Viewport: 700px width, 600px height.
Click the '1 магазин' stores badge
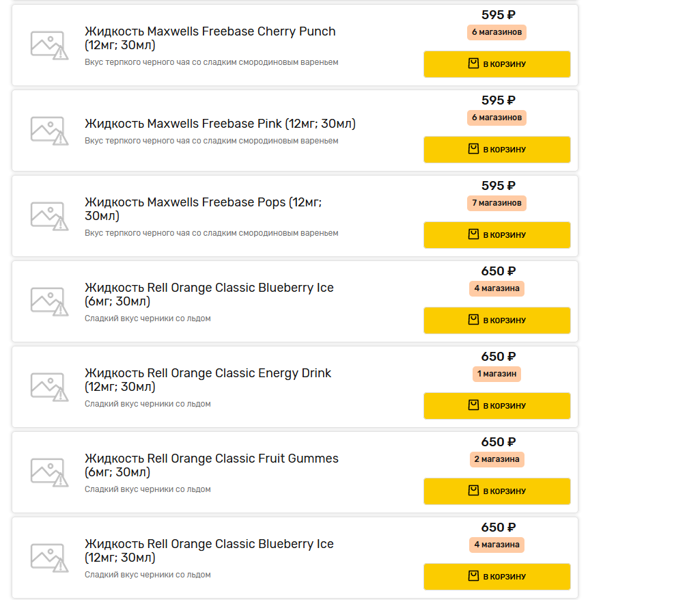pos(496,374)
